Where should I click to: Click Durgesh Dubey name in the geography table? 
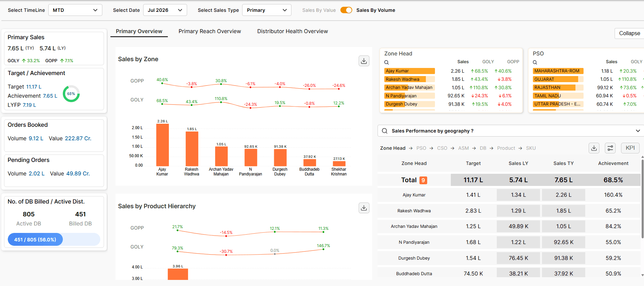pos(414,258)
